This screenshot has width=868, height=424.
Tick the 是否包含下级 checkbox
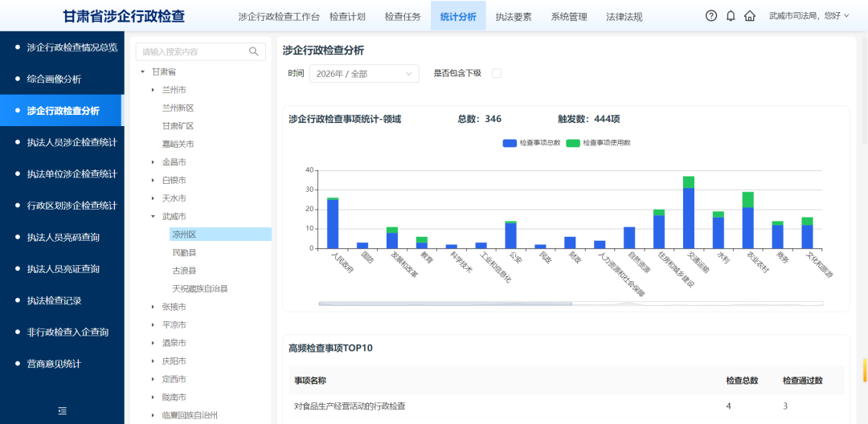497,73
